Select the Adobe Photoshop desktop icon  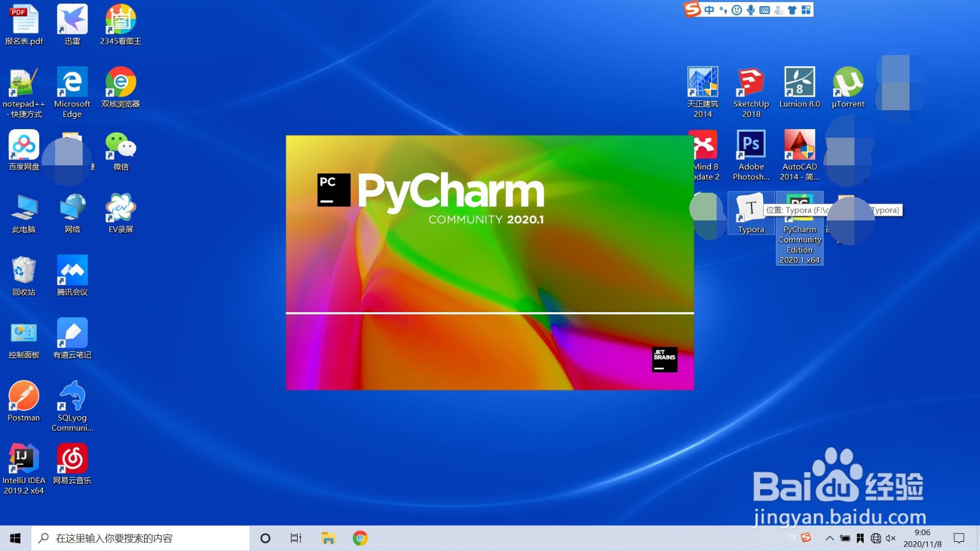[751, 156]
